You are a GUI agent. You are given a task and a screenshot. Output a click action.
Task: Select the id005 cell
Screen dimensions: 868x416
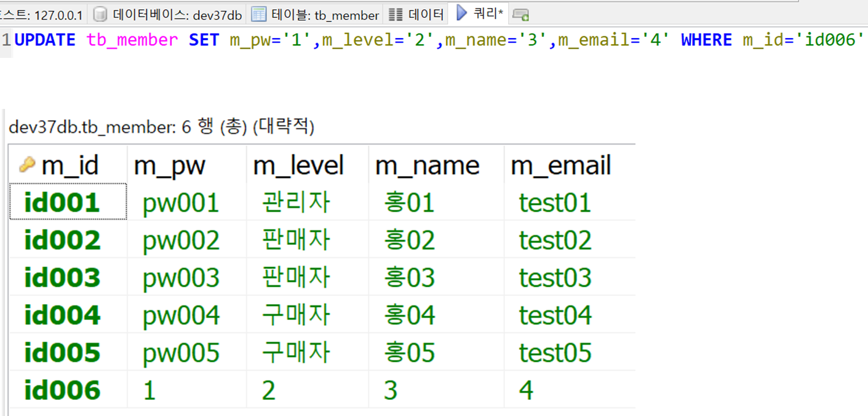pos(68,352)
